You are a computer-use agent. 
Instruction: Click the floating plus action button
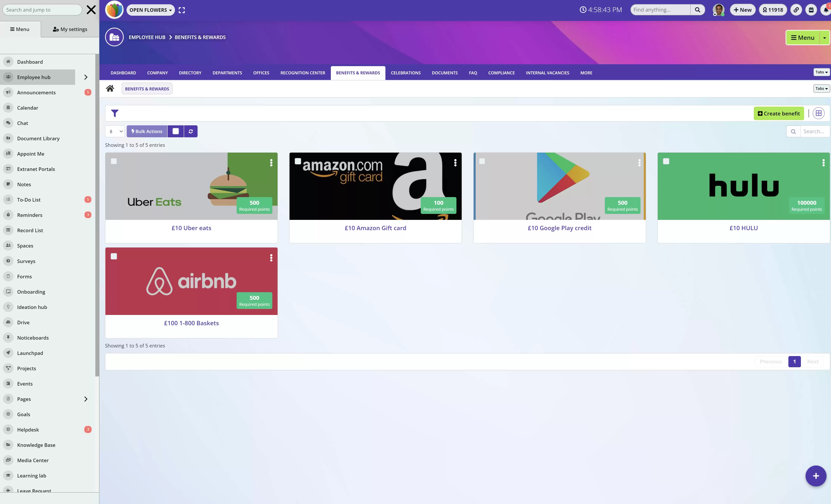[x=815, y=476]
